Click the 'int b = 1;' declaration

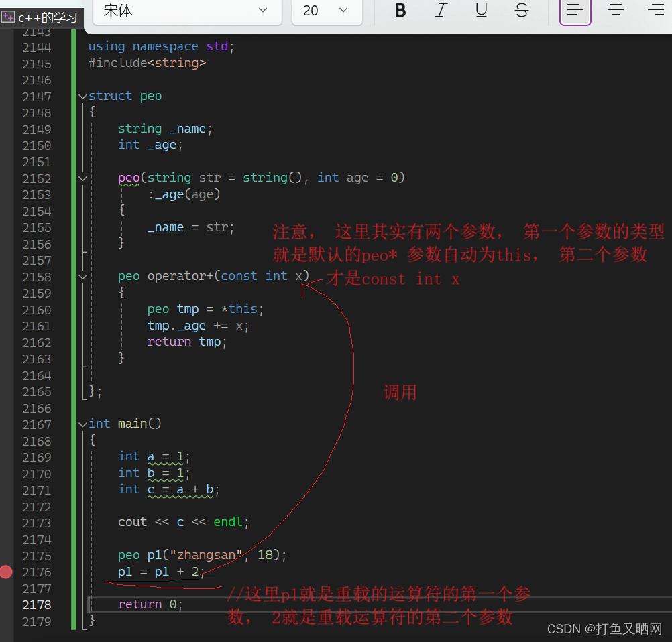point(154,473)
